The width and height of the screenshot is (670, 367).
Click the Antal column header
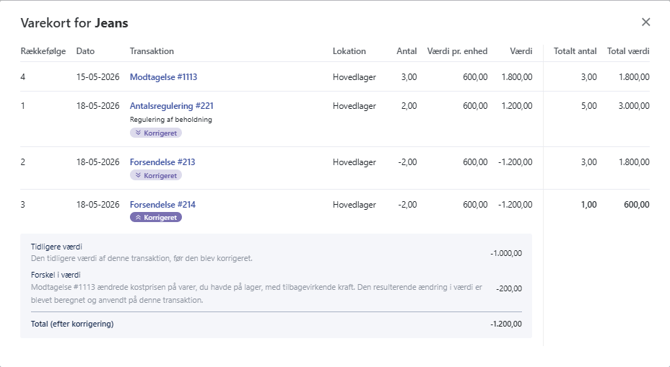(406, 51)
